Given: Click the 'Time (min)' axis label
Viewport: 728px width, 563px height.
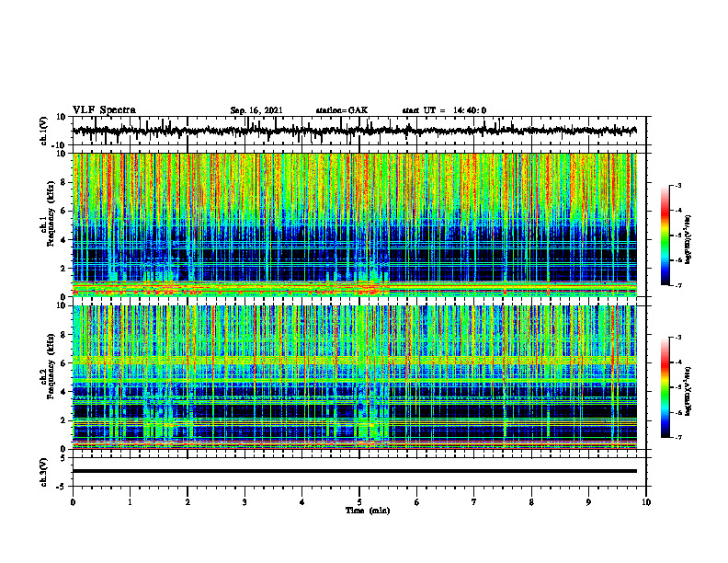Looking at the screenshot, I should (368, 511).
